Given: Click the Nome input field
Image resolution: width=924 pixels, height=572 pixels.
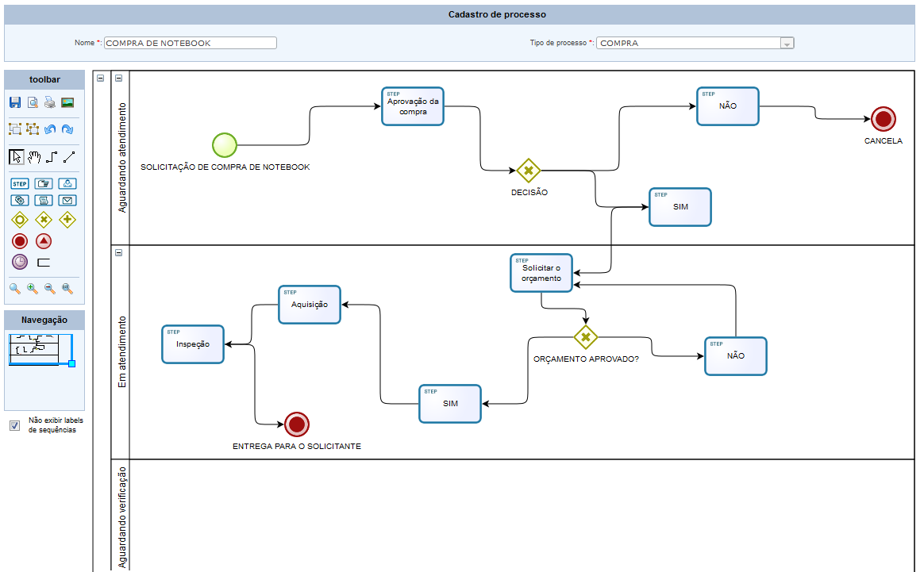Looking at the screenshot, I should (x=191, y=43).
